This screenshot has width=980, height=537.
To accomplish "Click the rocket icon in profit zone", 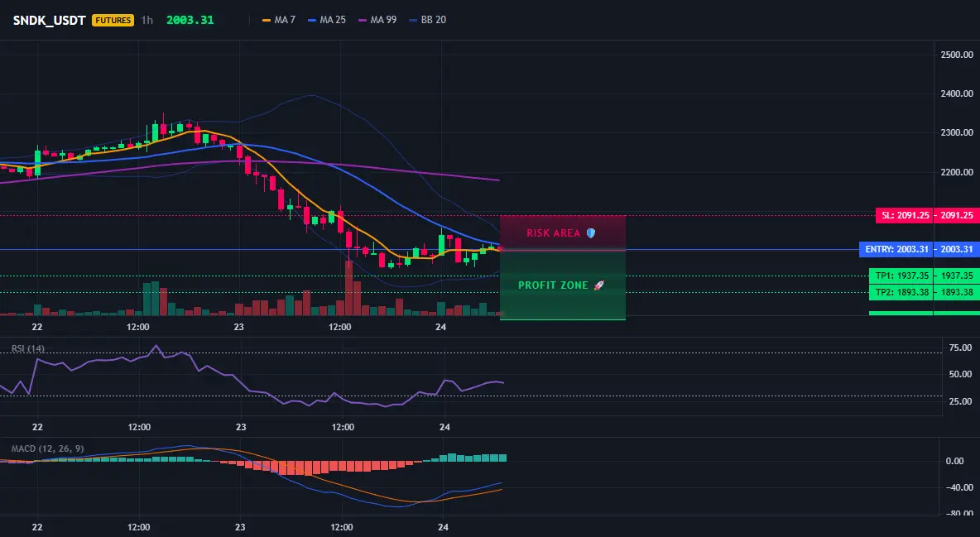I will click(598, 285).
